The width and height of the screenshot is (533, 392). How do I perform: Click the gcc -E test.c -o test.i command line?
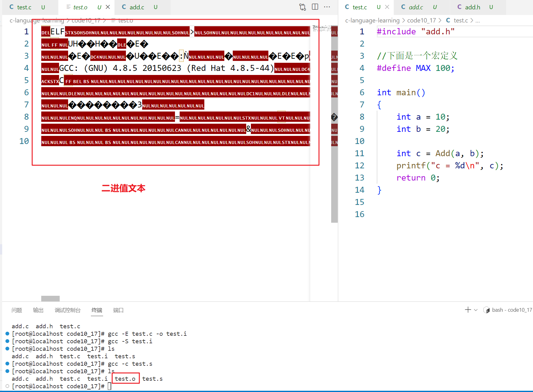(x=147, y=334)
